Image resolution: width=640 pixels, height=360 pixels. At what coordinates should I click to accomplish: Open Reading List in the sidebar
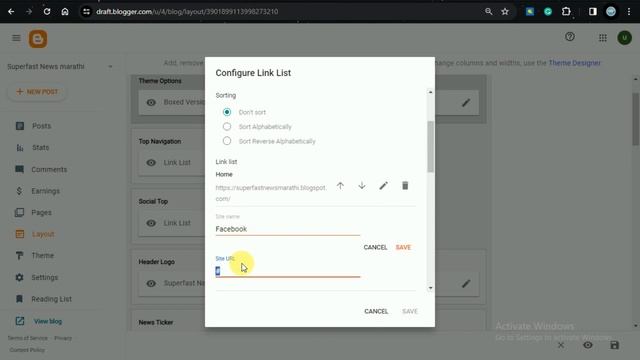(x=51, y=299)
